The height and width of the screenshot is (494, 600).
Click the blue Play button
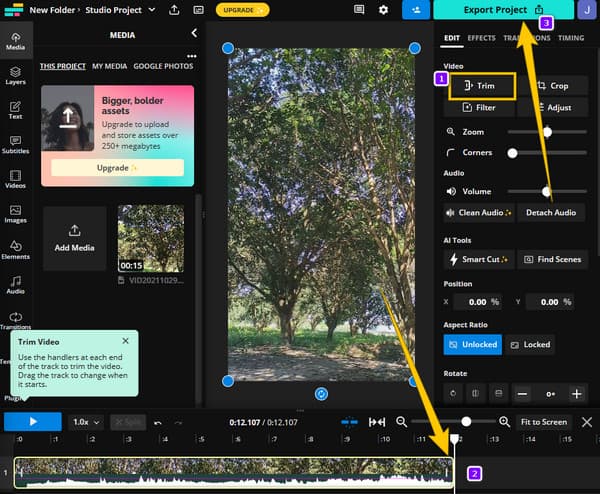click(33, 422)
